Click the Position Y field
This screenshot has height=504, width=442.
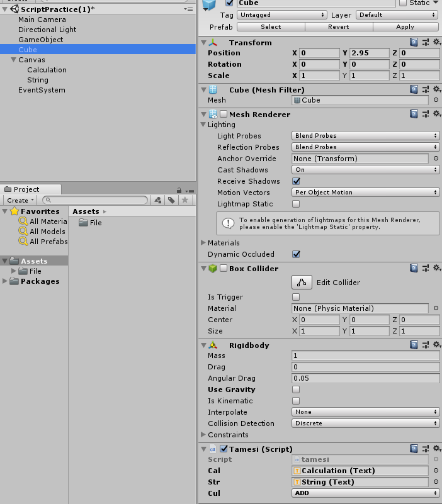coord(370,53)
